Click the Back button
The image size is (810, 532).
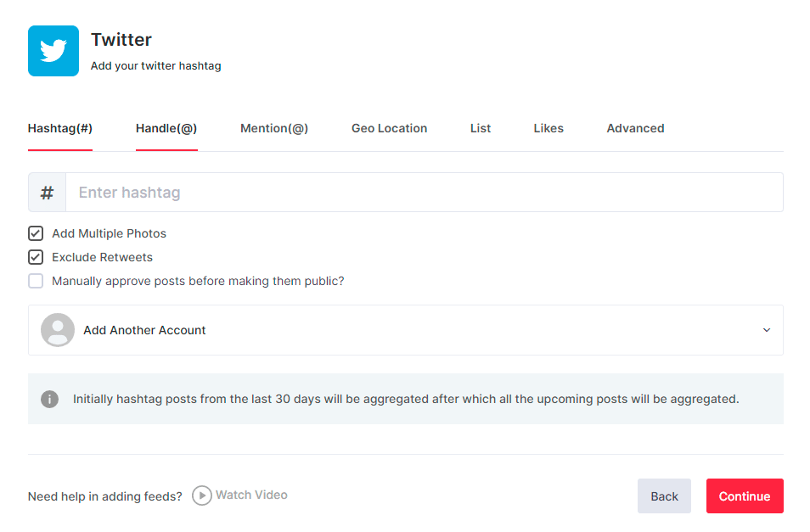pyautogui.click(x=664, y=496)
